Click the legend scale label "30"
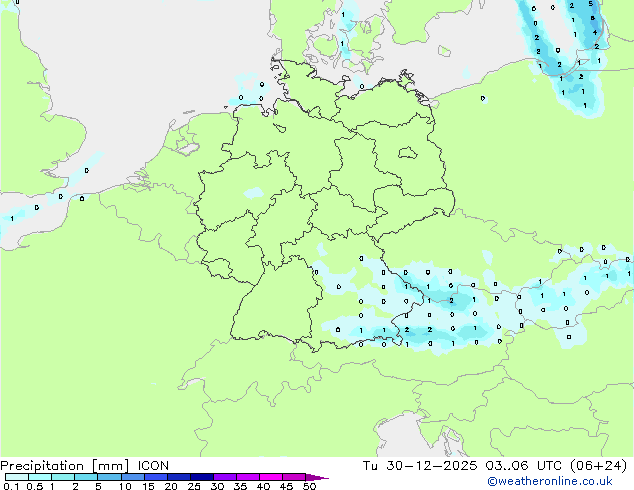 (217, 486)
